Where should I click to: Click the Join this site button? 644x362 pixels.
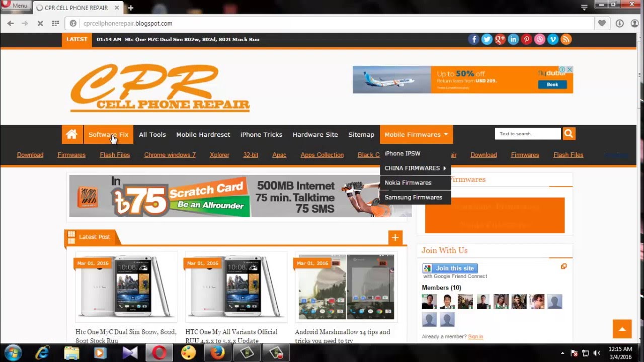pos(450,268)
